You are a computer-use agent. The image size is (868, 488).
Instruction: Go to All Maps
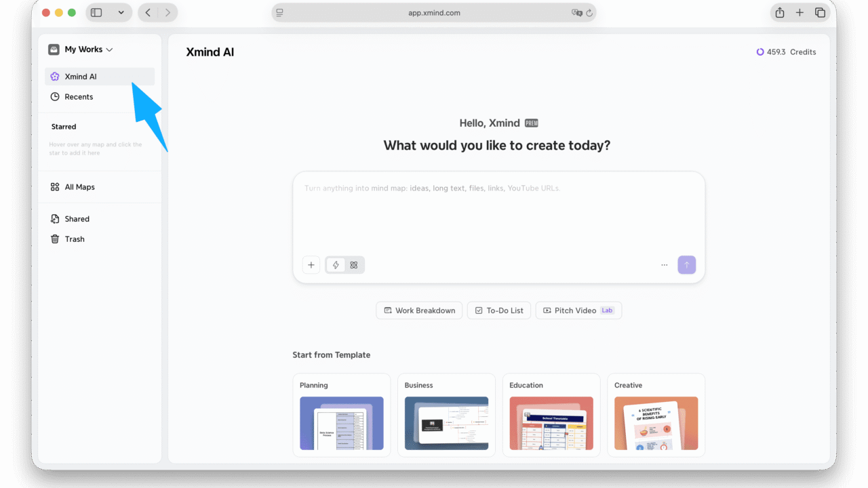[100, 187]
